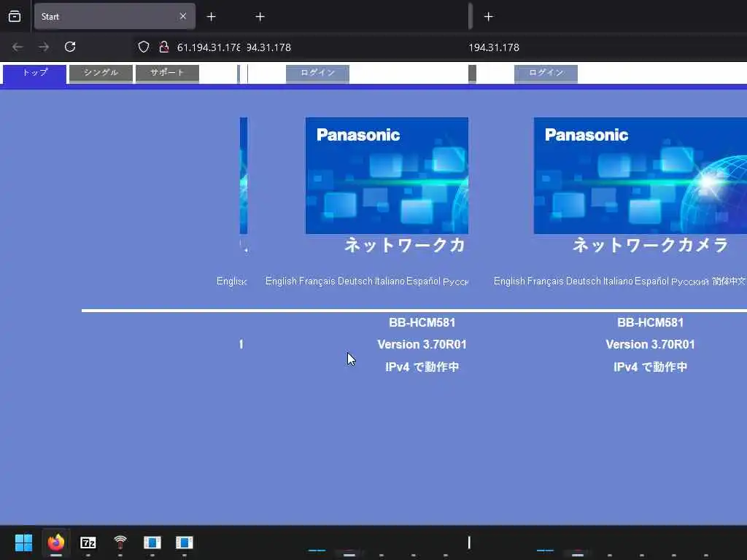Click Italiano in the row ending with 简体中文
This screenshot has width=747, height=560.
point(618,281)
